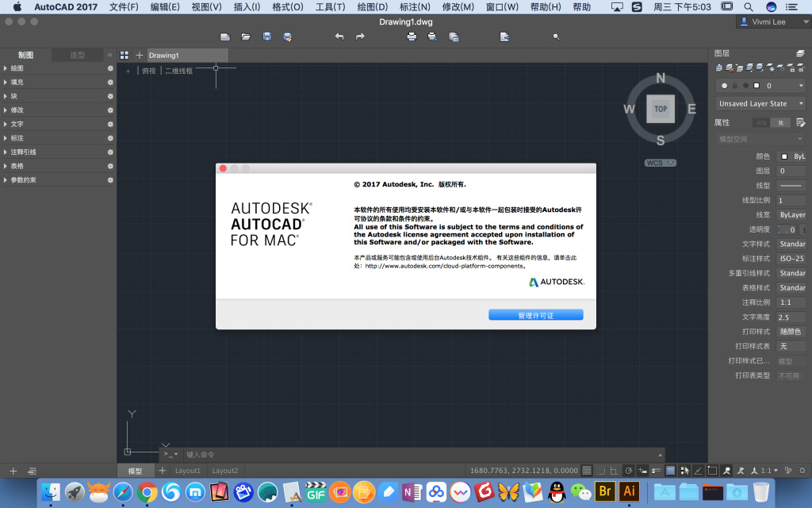Expand the 填充 tool group
This screenshot has height=508, width=812.
point(6,82)
